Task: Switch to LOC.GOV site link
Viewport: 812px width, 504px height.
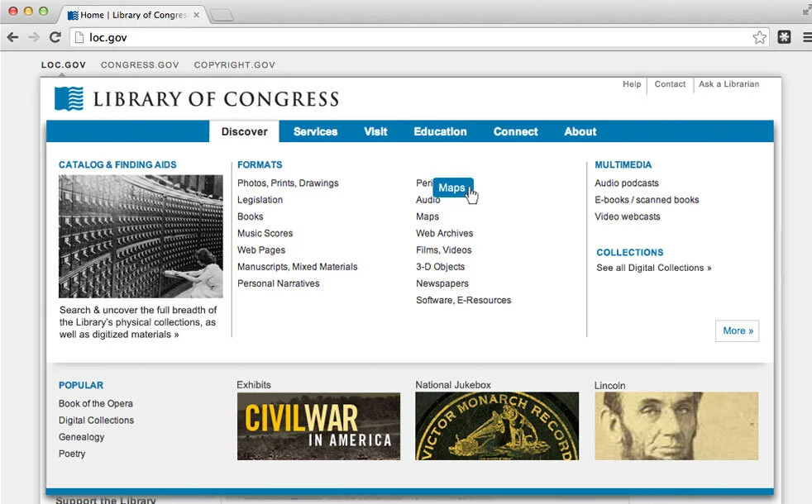Action: pyautogui.click(x=63, y=64)
